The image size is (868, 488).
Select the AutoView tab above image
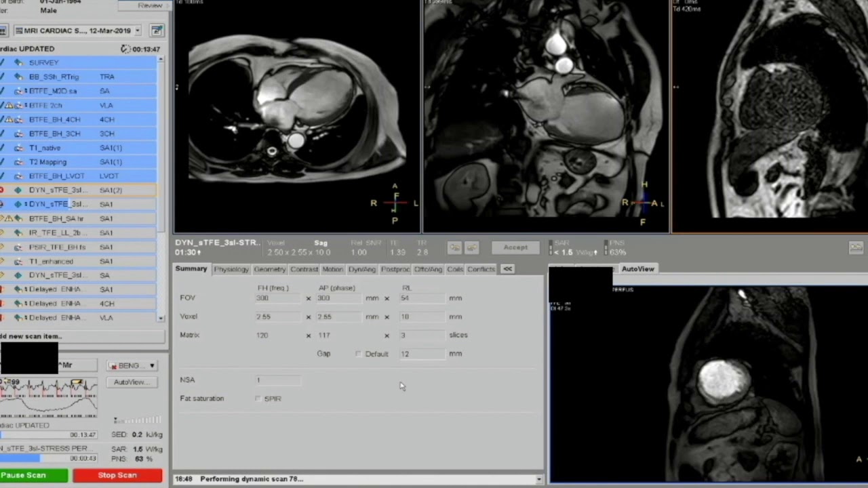(x=638, y=269)
